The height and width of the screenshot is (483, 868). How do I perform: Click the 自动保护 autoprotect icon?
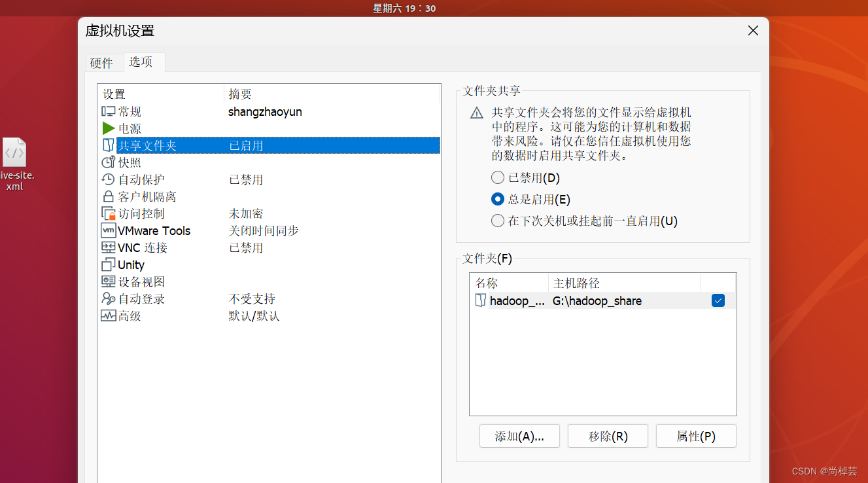pos(109,180)
